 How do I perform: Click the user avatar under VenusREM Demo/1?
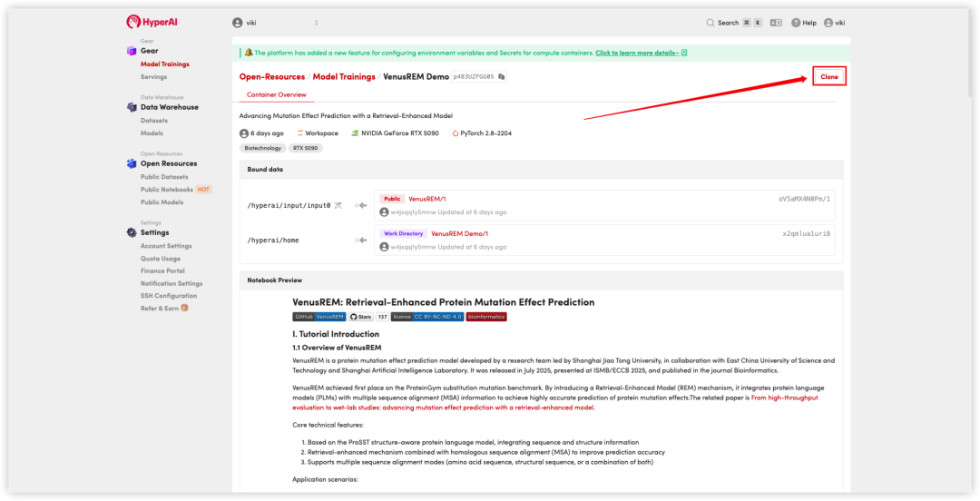click(x=385, y=247)
